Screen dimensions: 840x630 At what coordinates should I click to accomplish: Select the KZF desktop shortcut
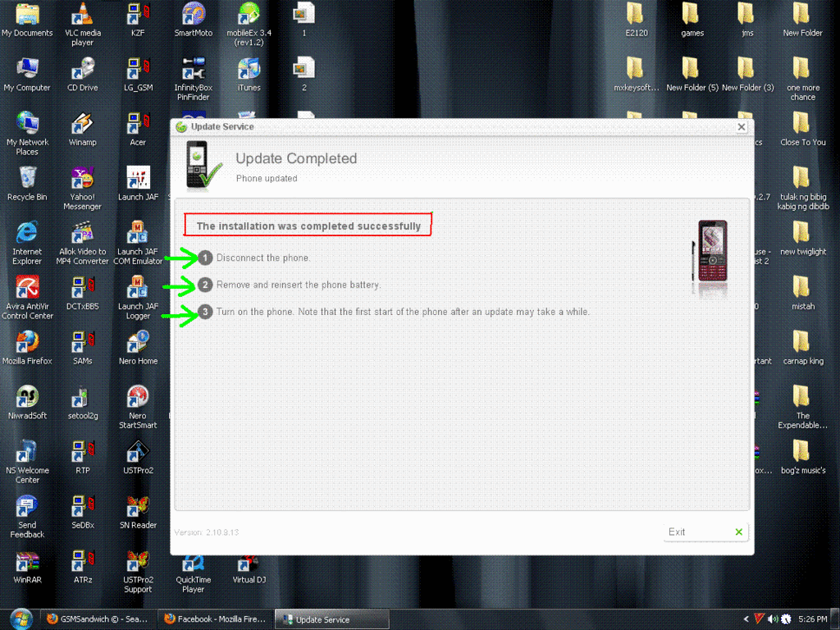coord(138,21)
